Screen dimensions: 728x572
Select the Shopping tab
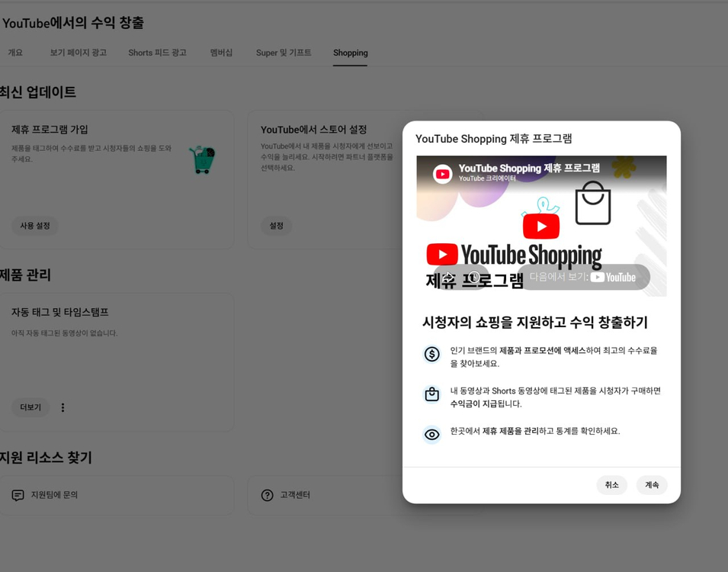tap(350, 53)
